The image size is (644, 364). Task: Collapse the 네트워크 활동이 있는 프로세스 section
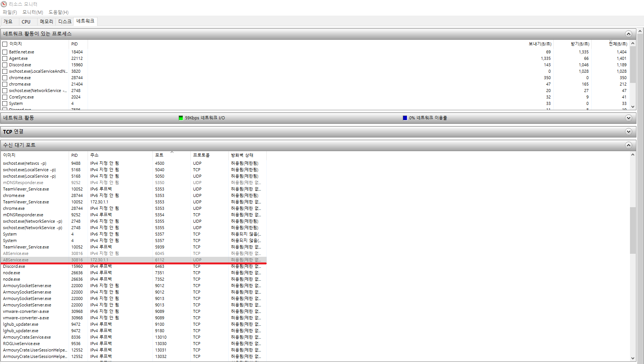628,34
